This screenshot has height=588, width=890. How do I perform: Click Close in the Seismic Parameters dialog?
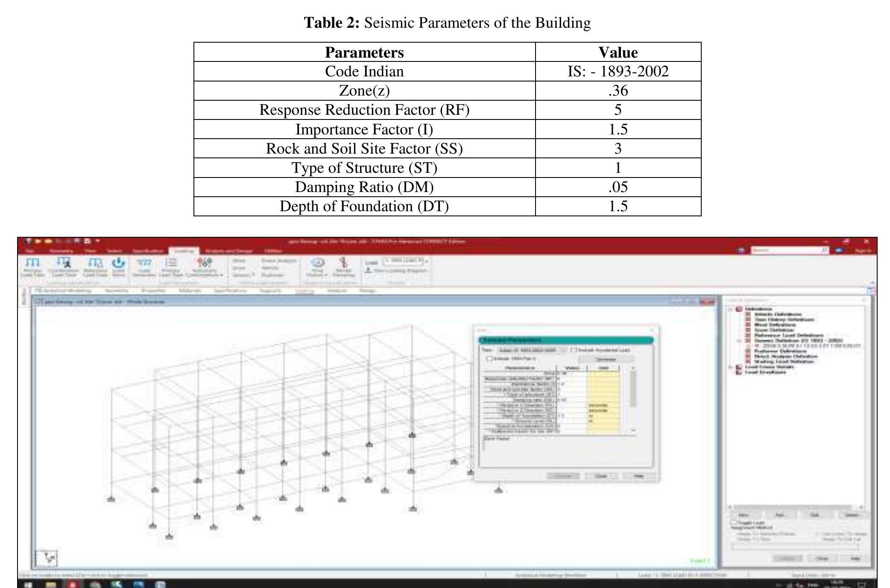[x=601, y=476]
